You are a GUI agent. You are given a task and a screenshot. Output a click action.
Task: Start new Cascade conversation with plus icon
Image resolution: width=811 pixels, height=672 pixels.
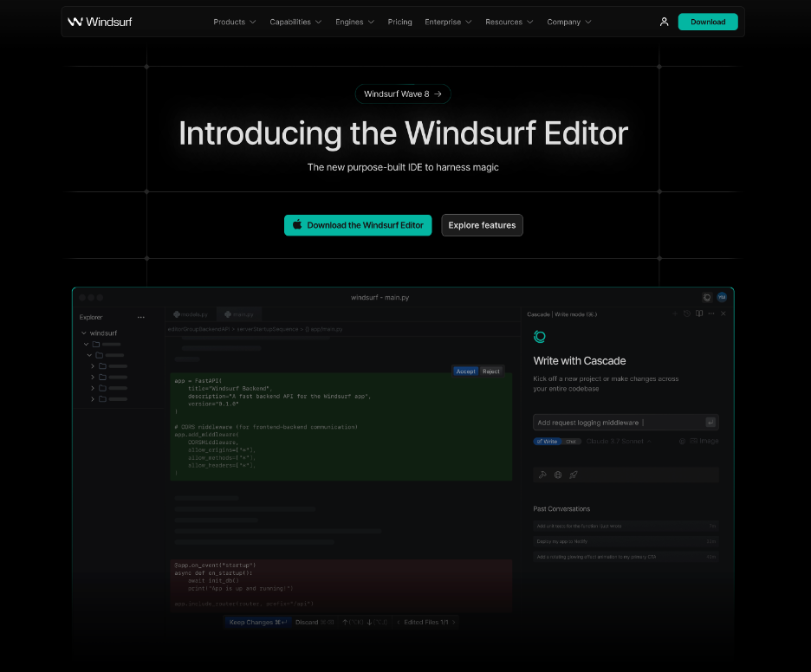pos(674,313)
